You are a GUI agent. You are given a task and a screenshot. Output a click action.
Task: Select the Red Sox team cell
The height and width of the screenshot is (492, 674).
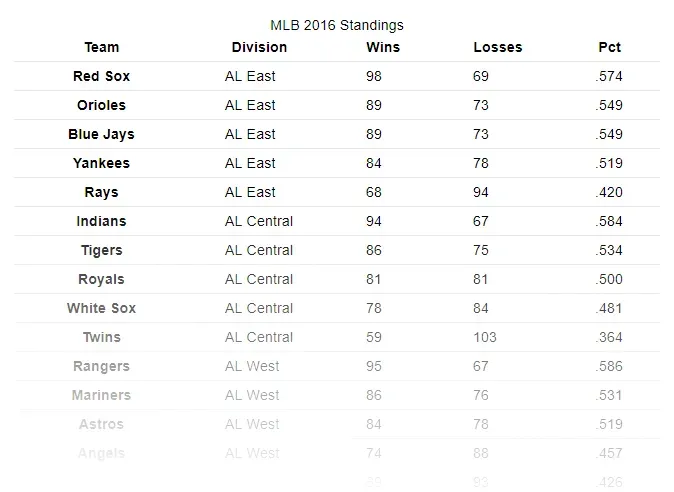(102, 76)
